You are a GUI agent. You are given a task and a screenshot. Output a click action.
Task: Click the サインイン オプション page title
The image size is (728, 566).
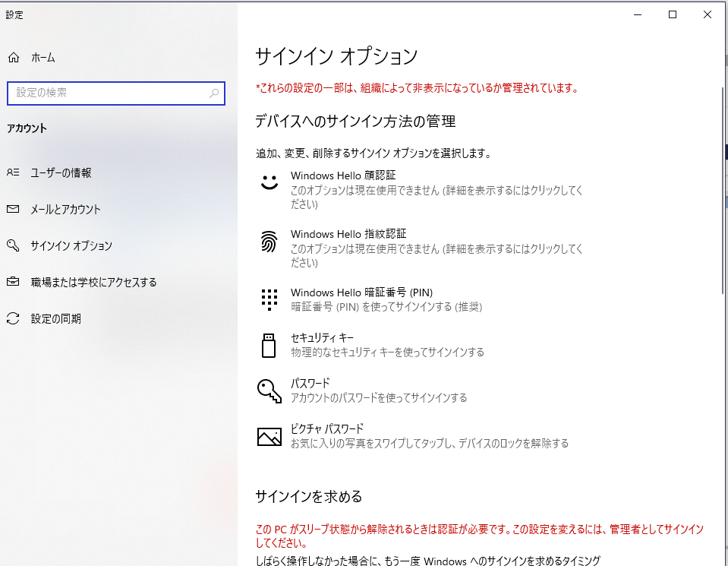336,56
